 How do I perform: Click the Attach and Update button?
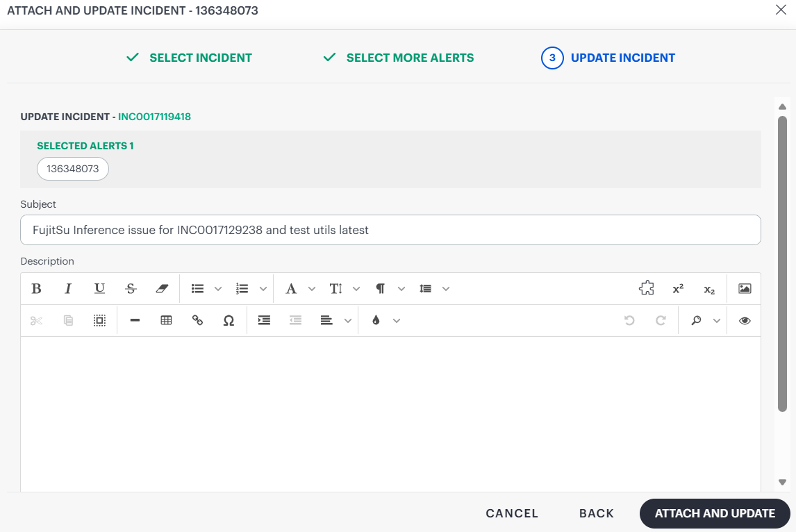[715, 513]
